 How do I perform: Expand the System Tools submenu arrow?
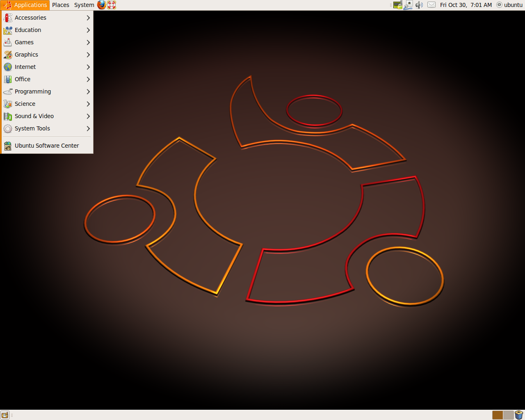click(88, 128)
